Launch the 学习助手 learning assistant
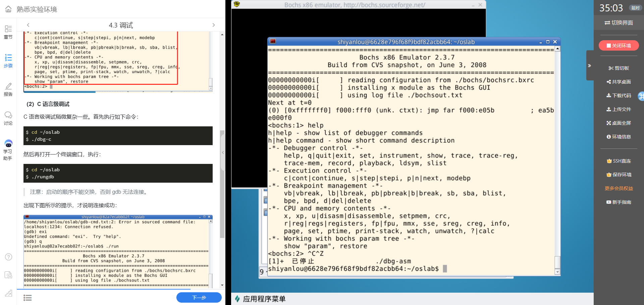The height and width of the screenshot is (305, 644). (8, 150)
